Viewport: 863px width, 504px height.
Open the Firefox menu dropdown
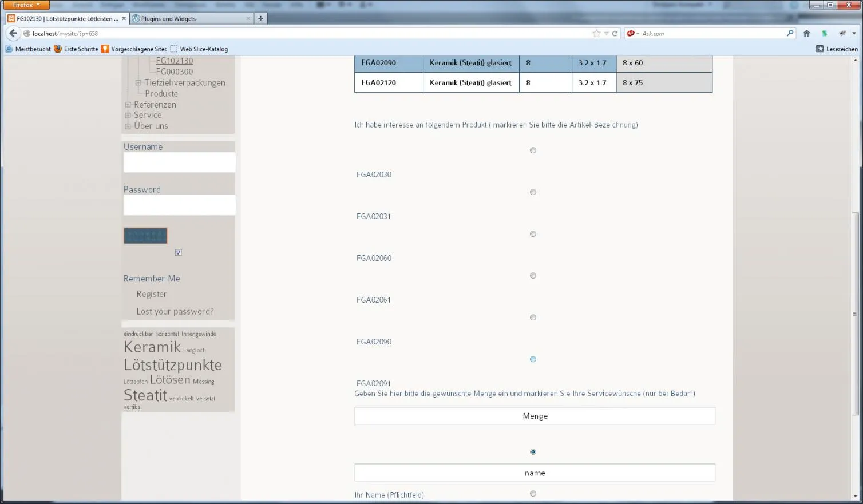point(26,5)
